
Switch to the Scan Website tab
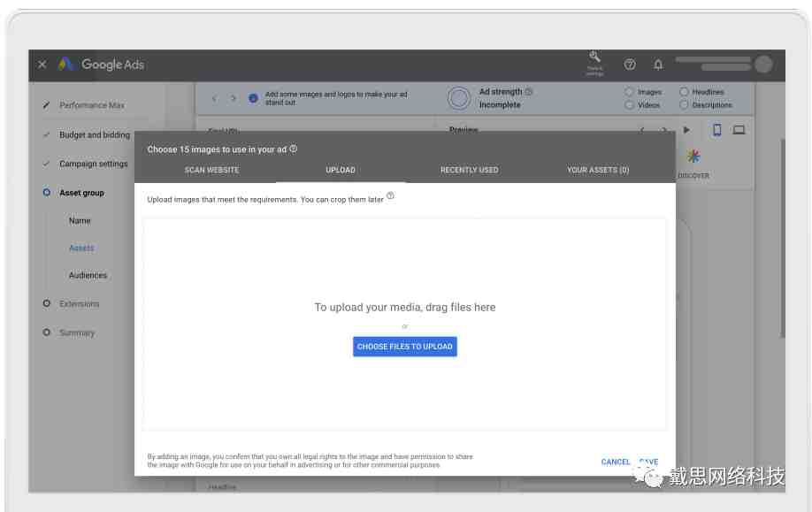point(211,170)
